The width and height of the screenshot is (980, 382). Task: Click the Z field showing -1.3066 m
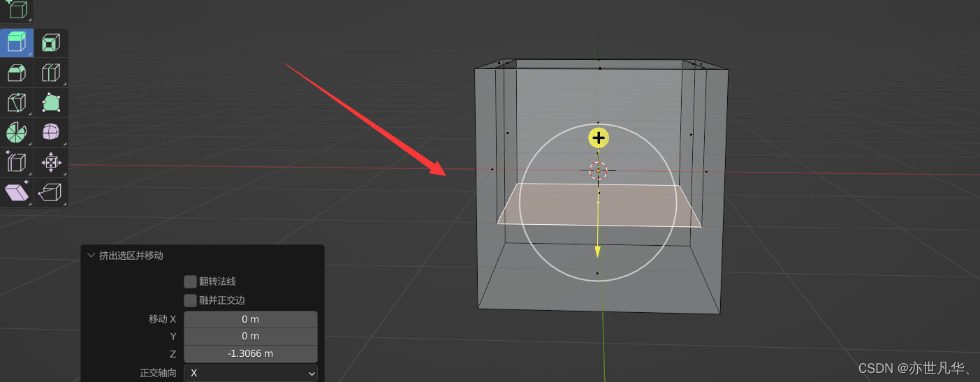pyautogui.click(x=251, y=353)
